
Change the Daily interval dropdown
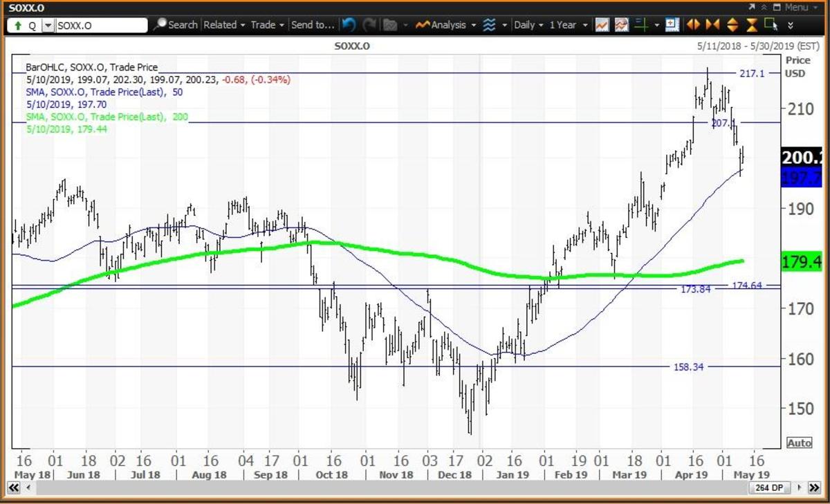529,25
